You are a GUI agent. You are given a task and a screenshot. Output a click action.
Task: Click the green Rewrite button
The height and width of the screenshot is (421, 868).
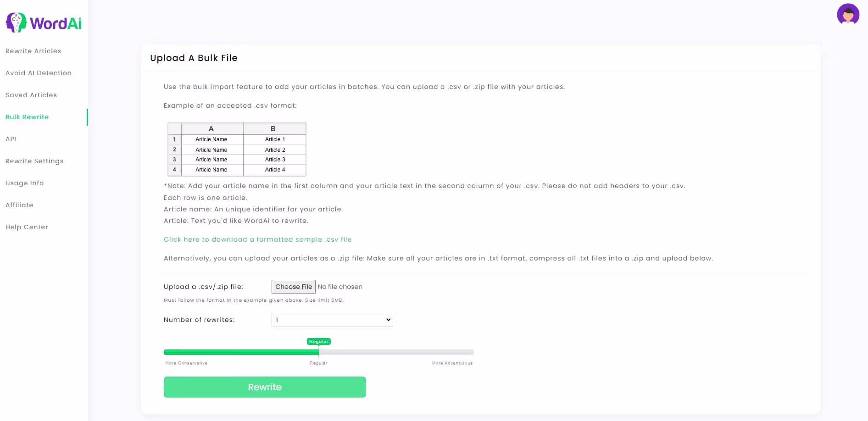[x=265, y=387]
